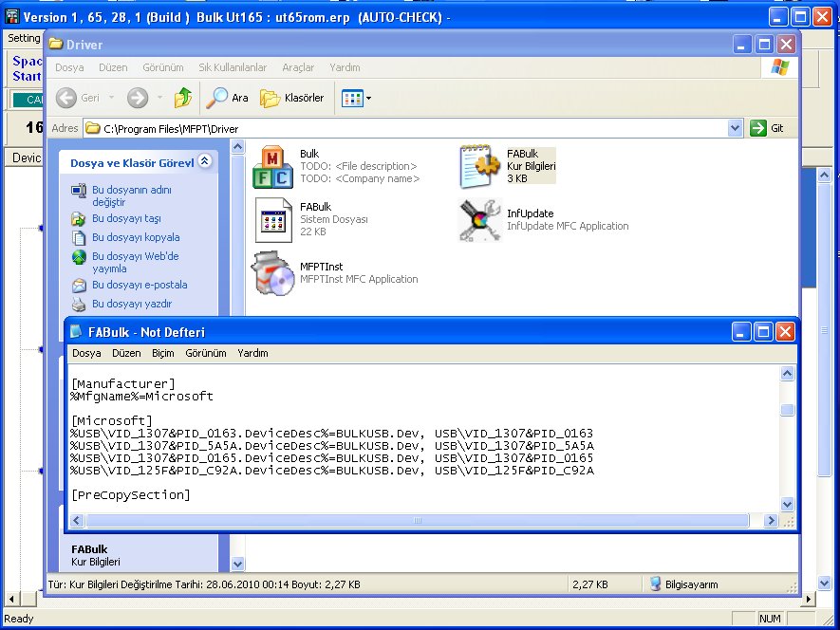Click Notepad horizontal scroll left arrow
The image size is (840, 630).
click(77, 520)
